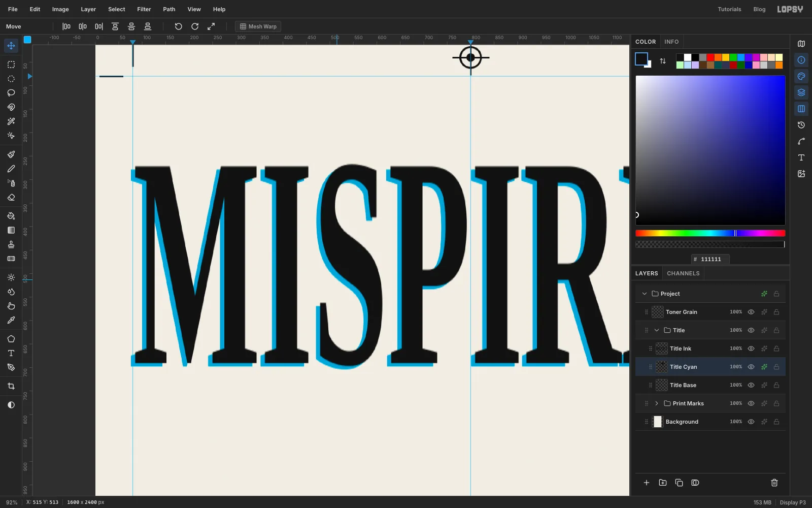Select the Eyedropper tool
The height and width of the screenshot is (508, 812).
point(11,320)
